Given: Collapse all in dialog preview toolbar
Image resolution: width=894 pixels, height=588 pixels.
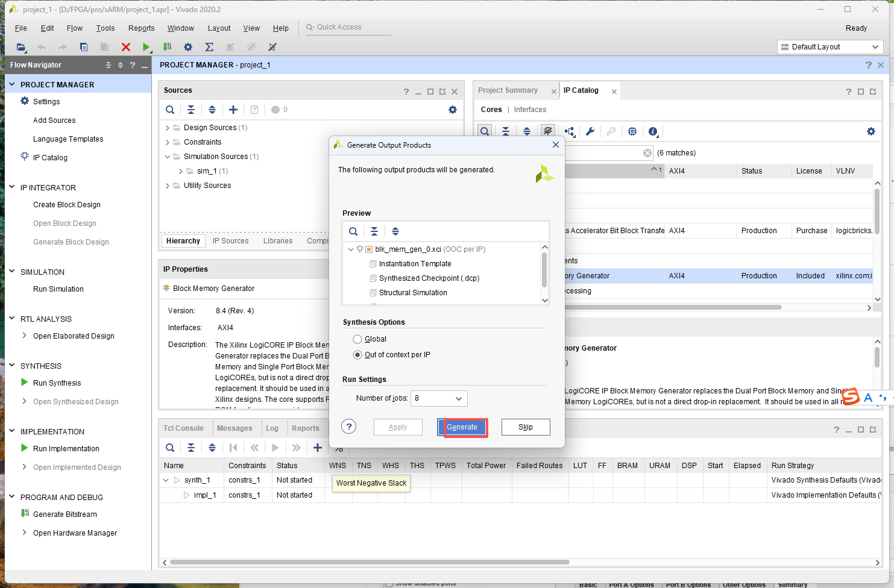Looking at the screenshot, I should (x=374, y=231).
